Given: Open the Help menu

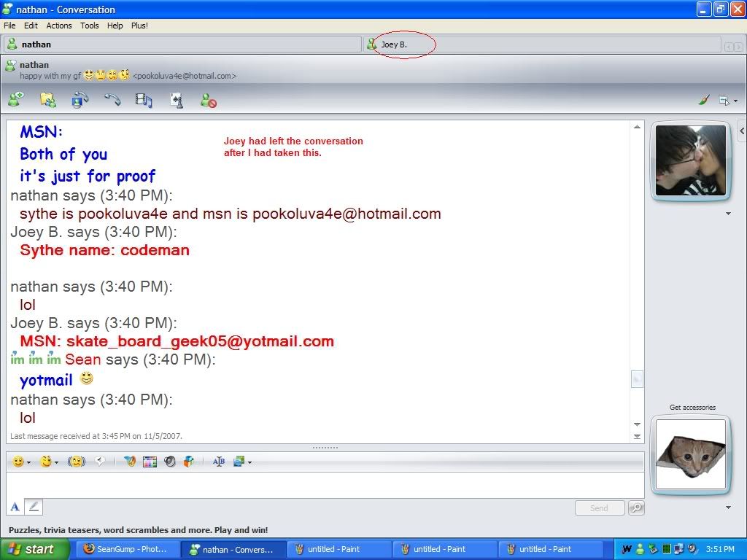Looking at the screenshot, I should (115, 26).
